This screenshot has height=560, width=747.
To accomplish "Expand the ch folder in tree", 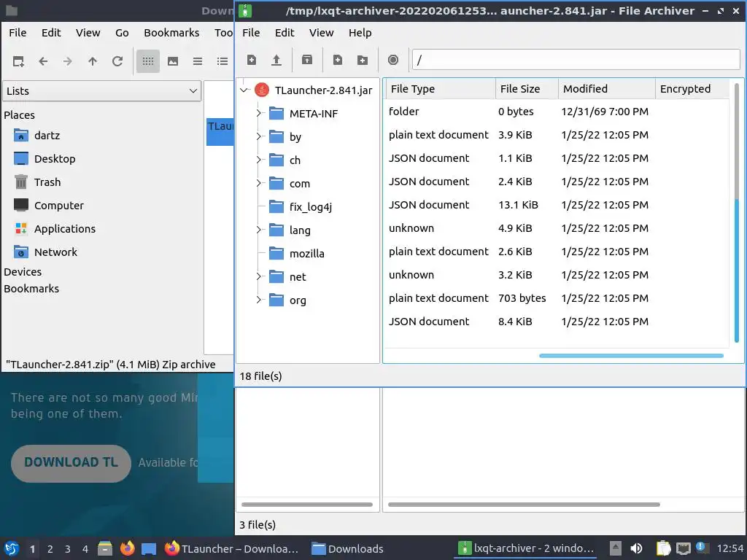I will 259,160.
